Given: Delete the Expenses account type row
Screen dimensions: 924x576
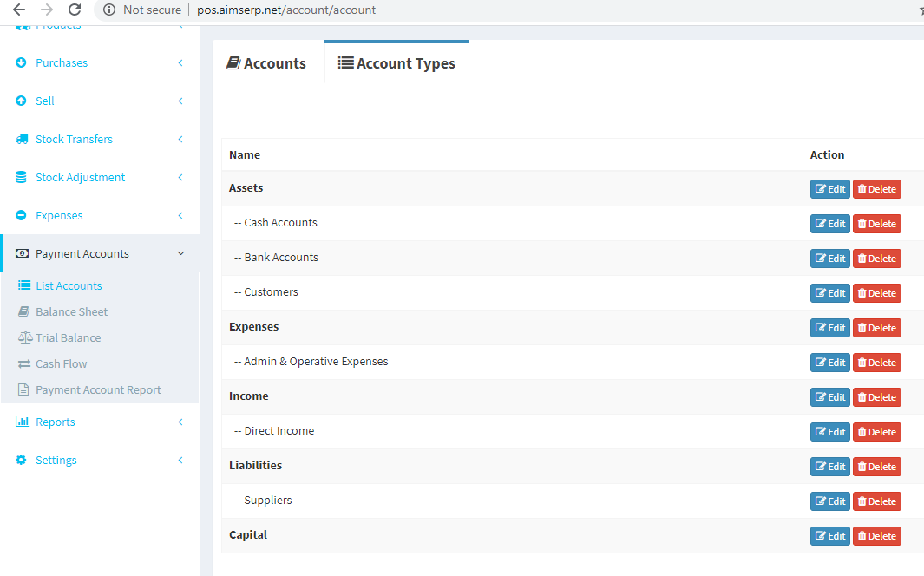Looking at the screenshot, I should coord(877,328).
